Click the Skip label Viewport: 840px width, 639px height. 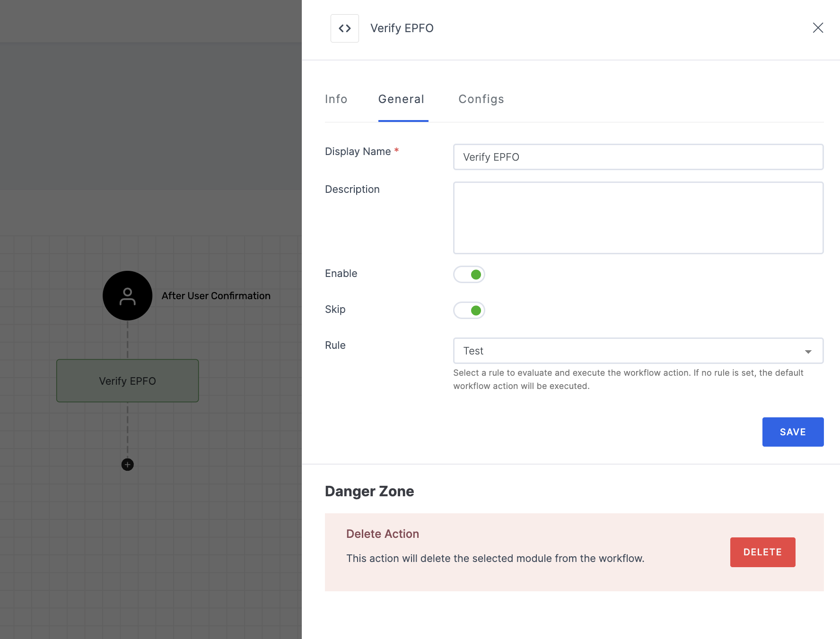[x=335, y=310]
